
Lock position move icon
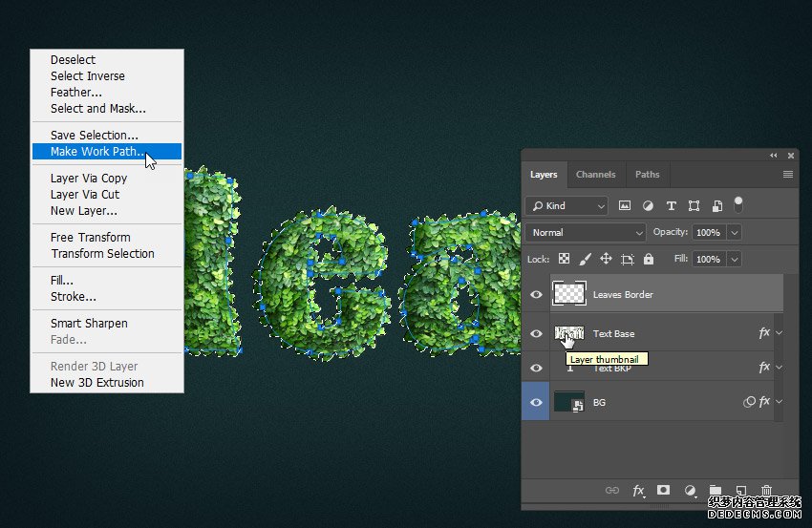click(606, 259)
